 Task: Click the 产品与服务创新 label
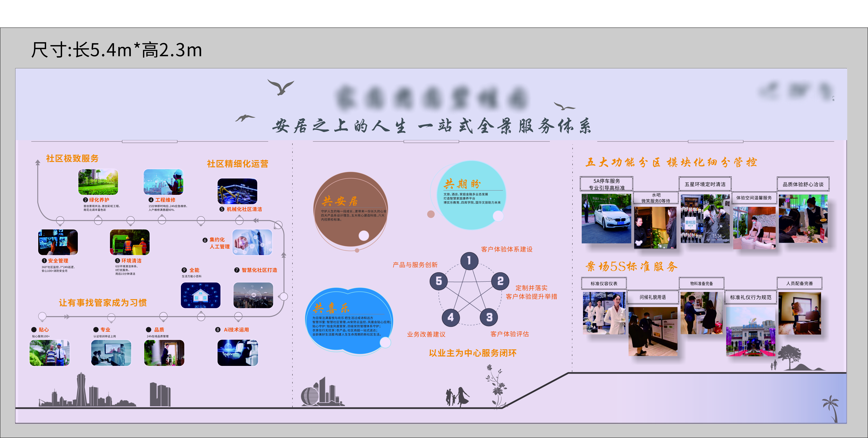pyautogui.click(x=415, y=265)
